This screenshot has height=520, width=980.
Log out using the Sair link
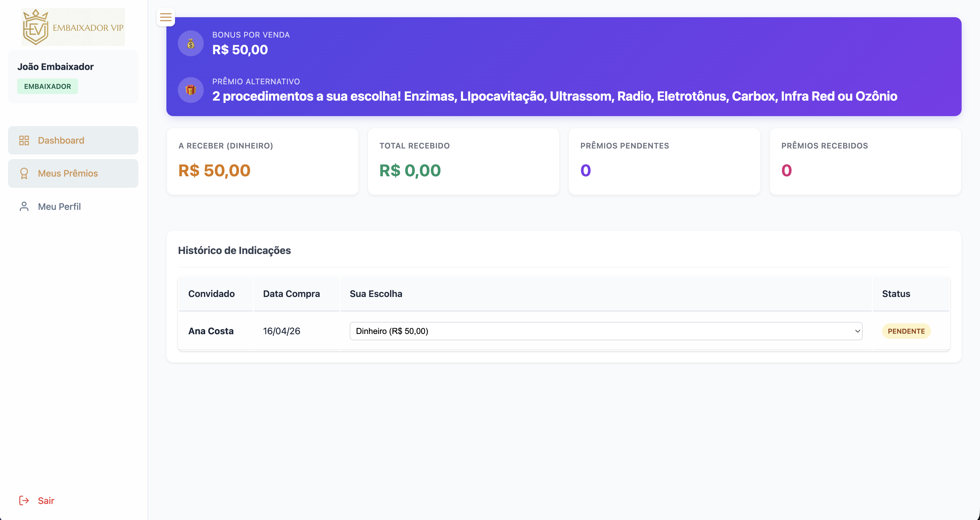[x=46, y=501]
